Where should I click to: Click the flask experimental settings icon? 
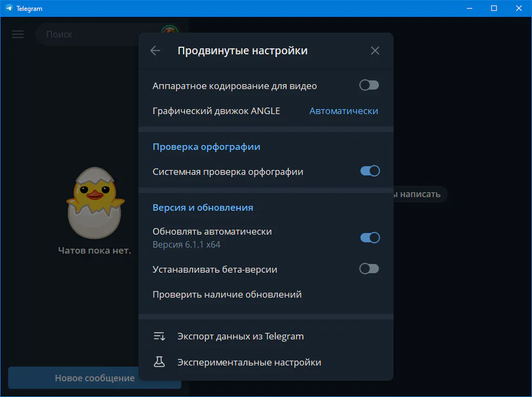point(159,362)
